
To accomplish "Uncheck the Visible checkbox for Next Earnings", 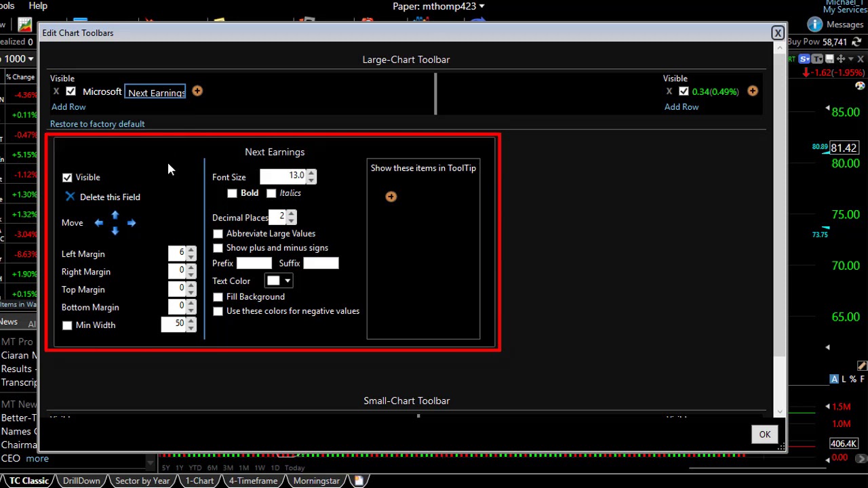I will [x=67, y=178].
